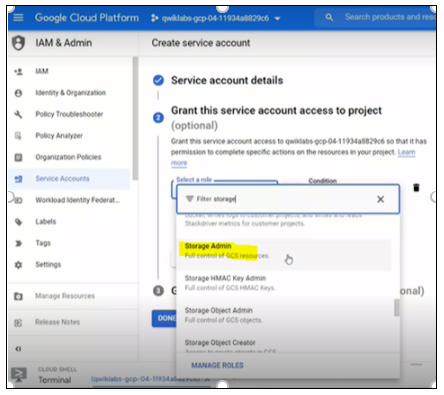Click the Select a role dropdown label

tap(194, 180)
